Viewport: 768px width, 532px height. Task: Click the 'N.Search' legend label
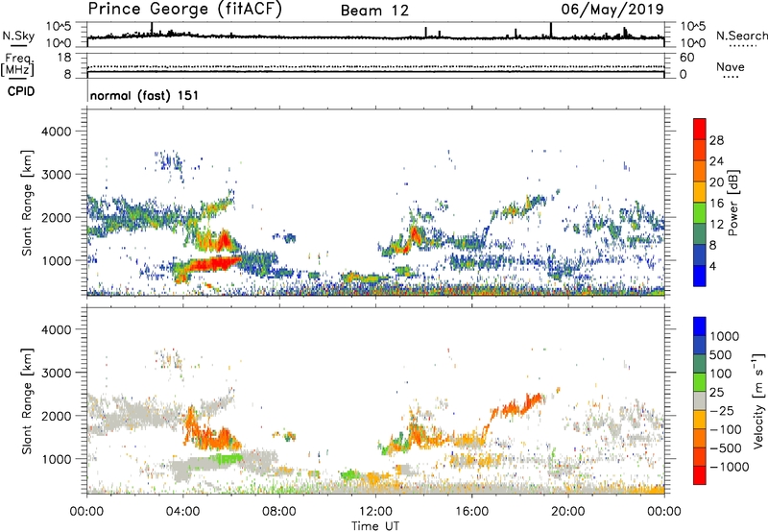coord(741,36)
